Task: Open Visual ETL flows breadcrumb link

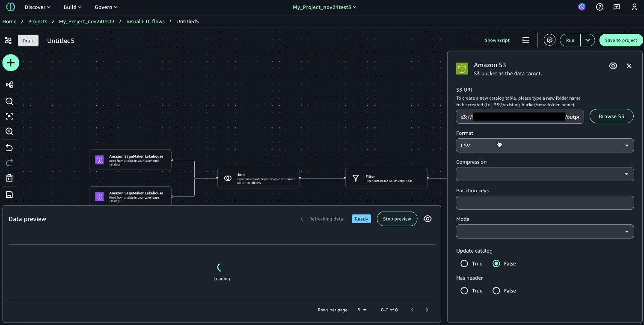Action: click(145, 21)
